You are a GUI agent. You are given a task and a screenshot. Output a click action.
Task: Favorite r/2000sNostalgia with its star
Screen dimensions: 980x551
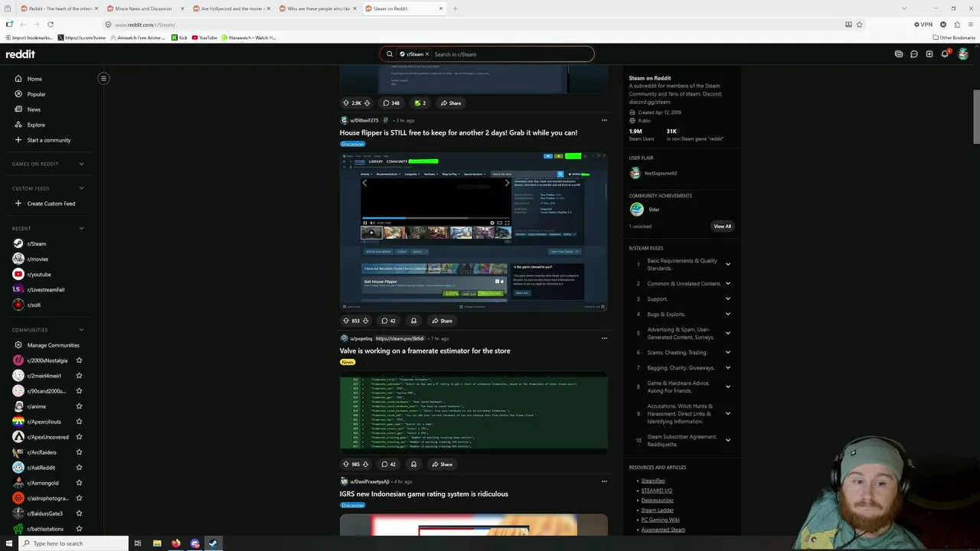pos(79,360)
